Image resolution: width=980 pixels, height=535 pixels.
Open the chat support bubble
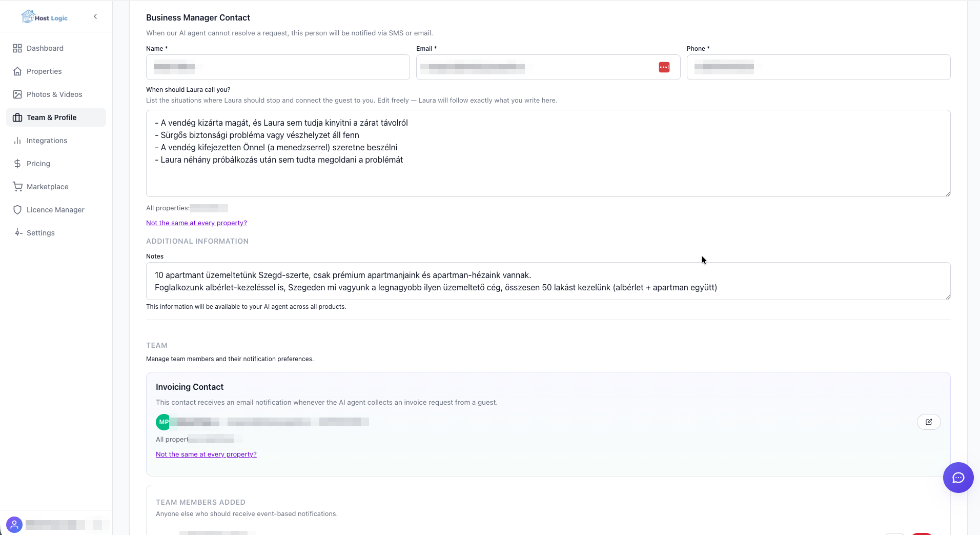(x=958, y=478)
